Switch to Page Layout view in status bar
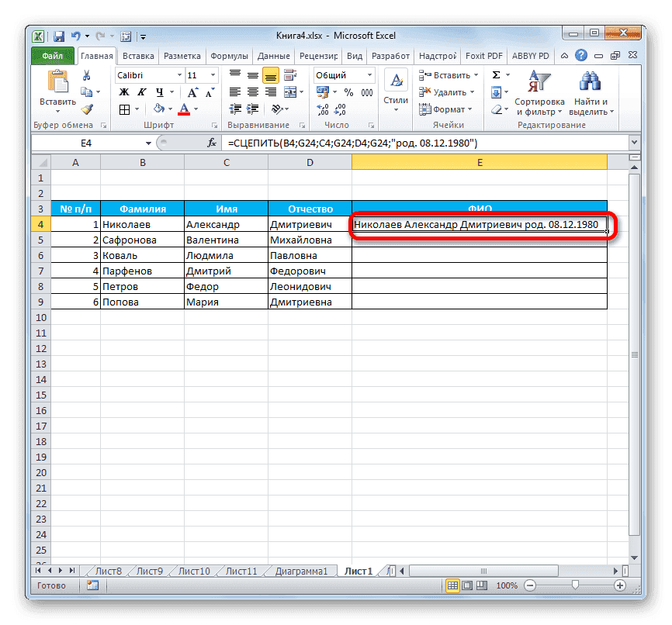Image resolution: width=672 pixels, height=625 pixels. 466,585
